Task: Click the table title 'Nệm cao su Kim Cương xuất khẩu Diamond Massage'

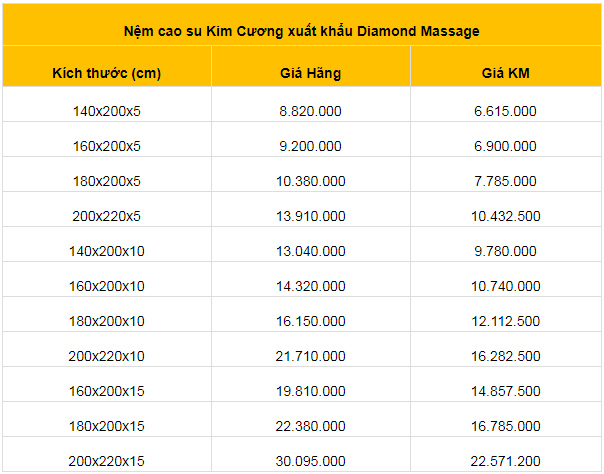Action: click(302, 31)
